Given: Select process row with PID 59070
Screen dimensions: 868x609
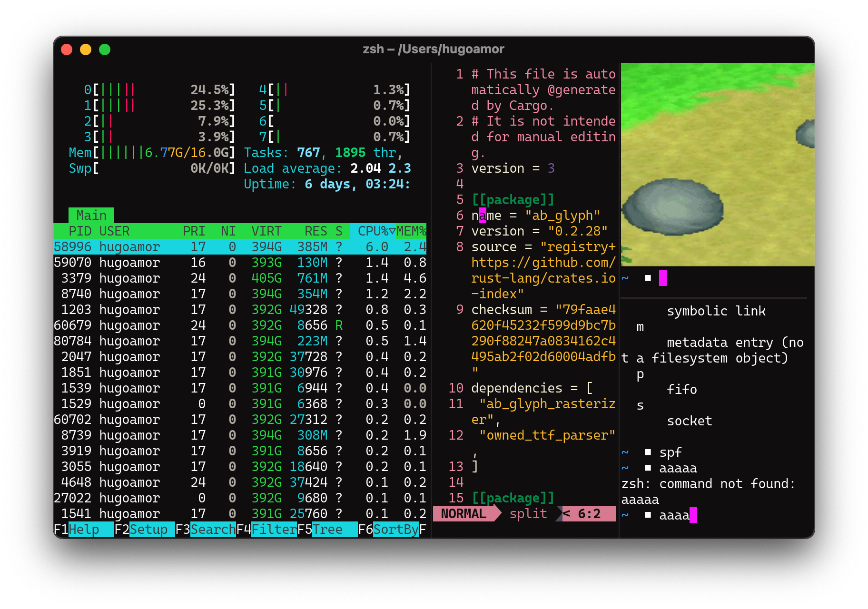Looking at the screenshot, I should click(240, 262).
